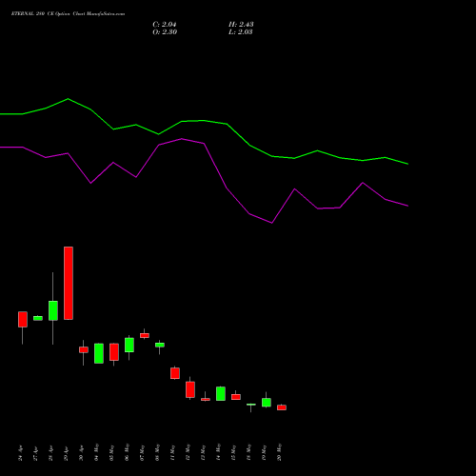Select the green candle for 28 Apr

tap(53, 310)
